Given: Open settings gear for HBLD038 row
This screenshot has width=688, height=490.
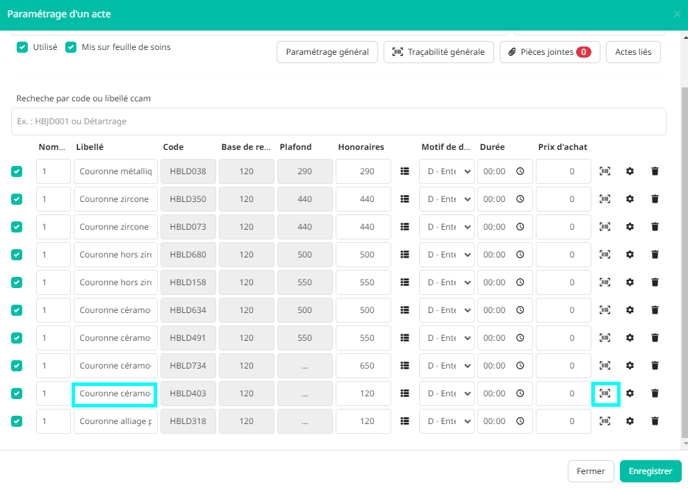Looking at the screenshot, I should [x=630, y=171].
